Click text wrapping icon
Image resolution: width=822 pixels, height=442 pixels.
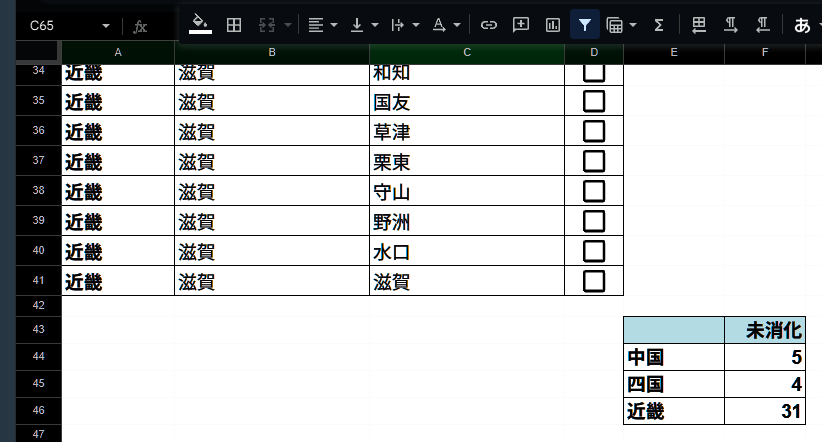tap(398, 25)
